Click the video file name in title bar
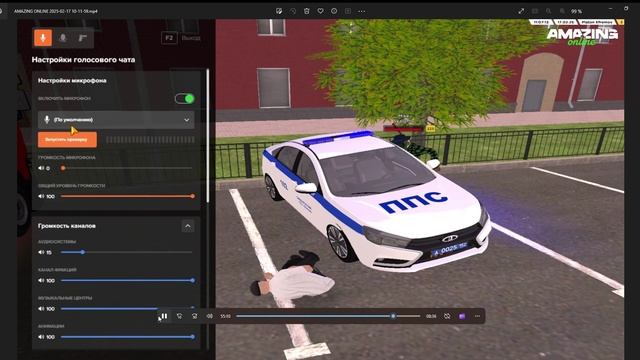The height and width of the screenshot is (360, 640). [56, 11]
